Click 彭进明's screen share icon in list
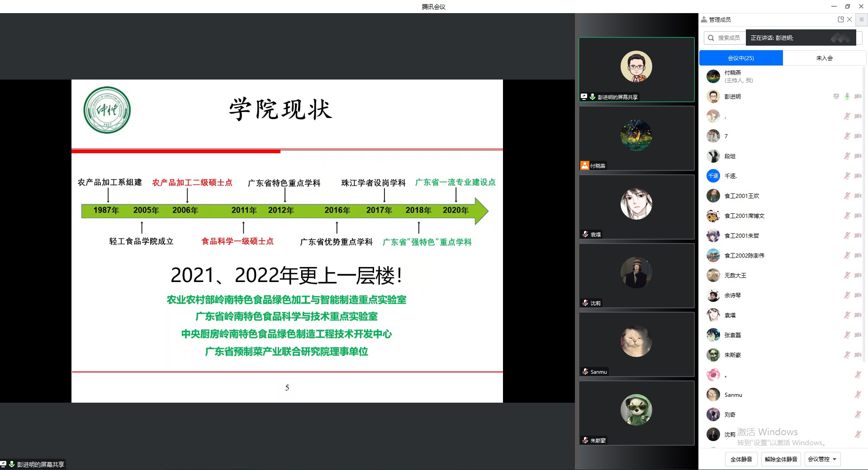The height and width of the screenshot is (470, 868). [836, 96]
